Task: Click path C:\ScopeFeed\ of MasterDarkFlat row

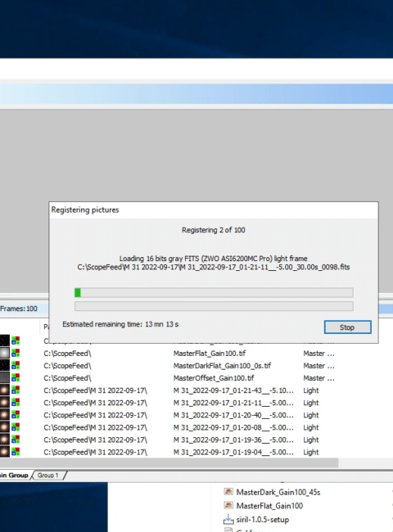Action: [67, 365]
